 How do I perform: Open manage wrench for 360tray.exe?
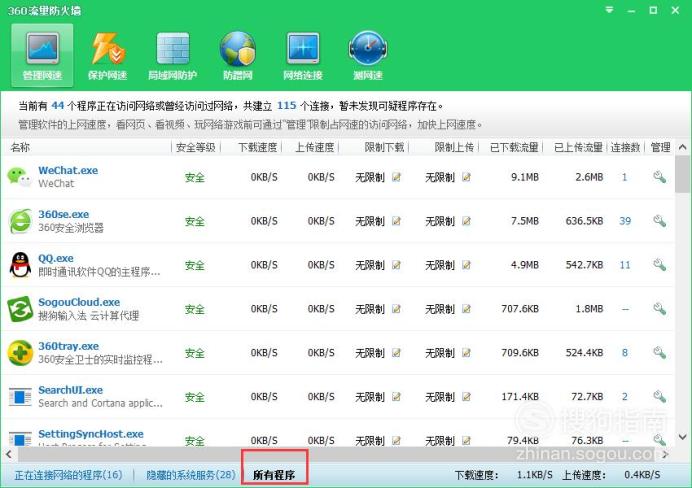pos(659,353)
